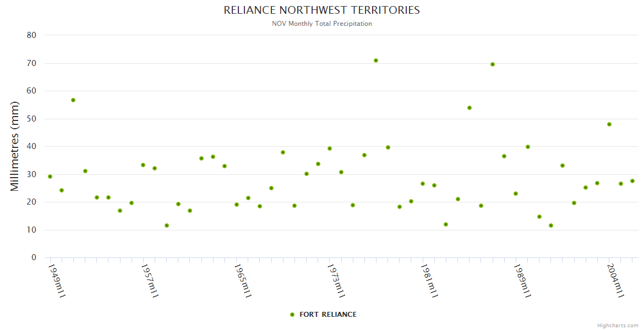Click the 1949m11 x-axis label
The height and width of the screenshot is (330, 644).
pos(57,280)
